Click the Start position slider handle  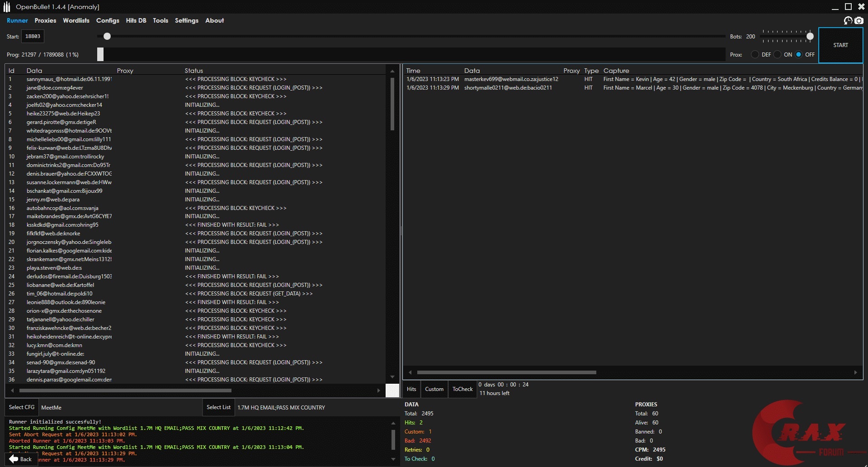(x=107, y=36)
